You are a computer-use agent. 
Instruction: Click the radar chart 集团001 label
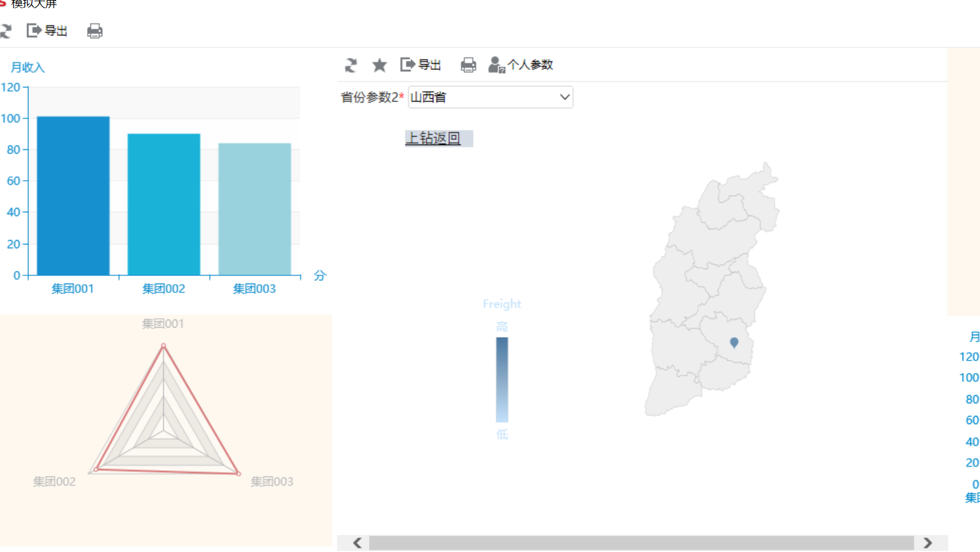[163, 324]
